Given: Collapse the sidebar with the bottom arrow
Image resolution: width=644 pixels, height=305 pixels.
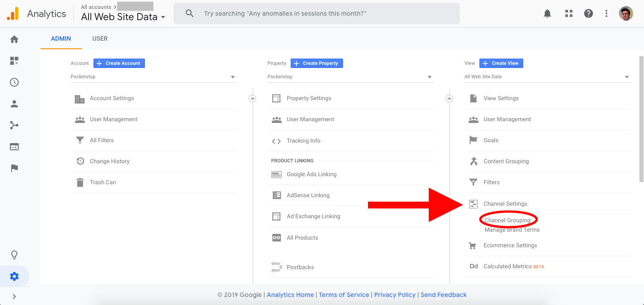Looking at the screenshot, I should click(14, 296).
